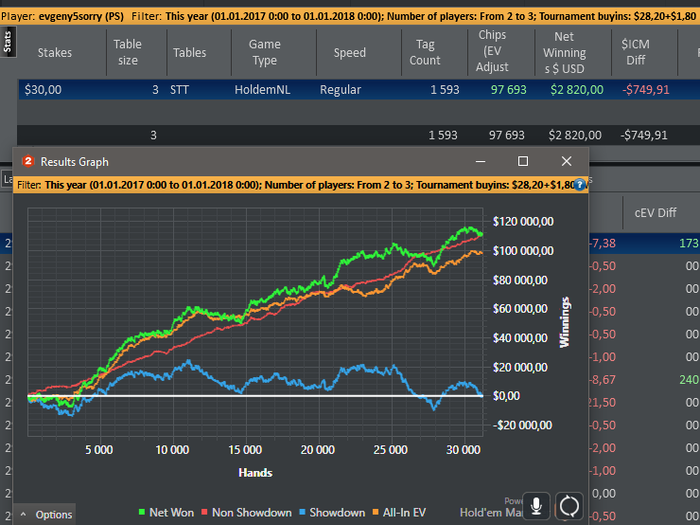Click the 240 green value in background list
This screenshot has height=525, width=700.
[689, 380]
